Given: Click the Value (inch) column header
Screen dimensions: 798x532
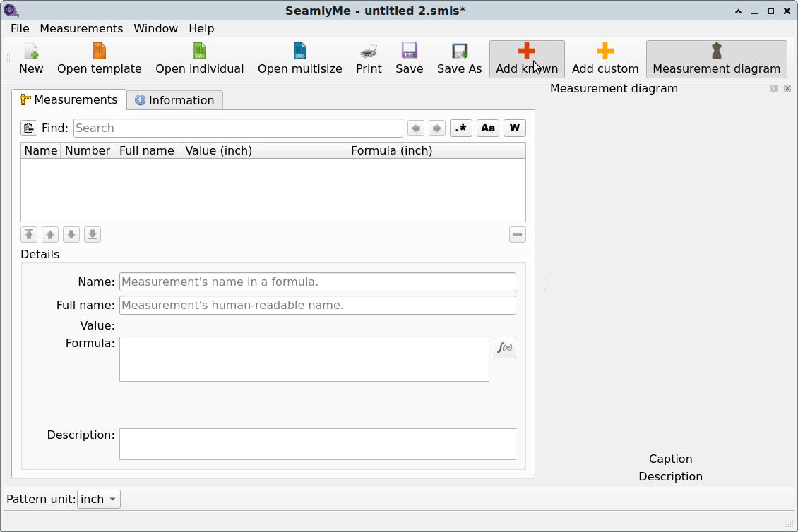Looking at the screenshot, I should click(218, 150).
